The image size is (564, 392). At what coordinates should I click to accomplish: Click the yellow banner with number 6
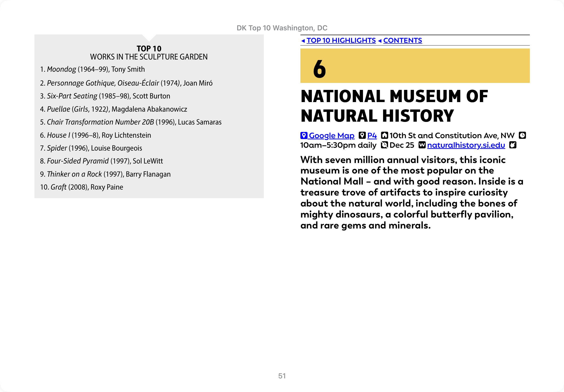(x=415, y=66)
